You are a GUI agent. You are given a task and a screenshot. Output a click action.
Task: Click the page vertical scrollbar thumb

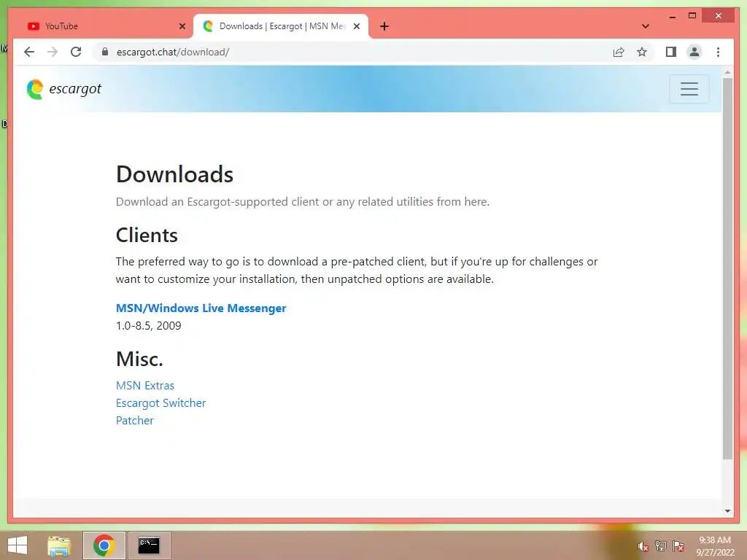click(x=727, y=268)
